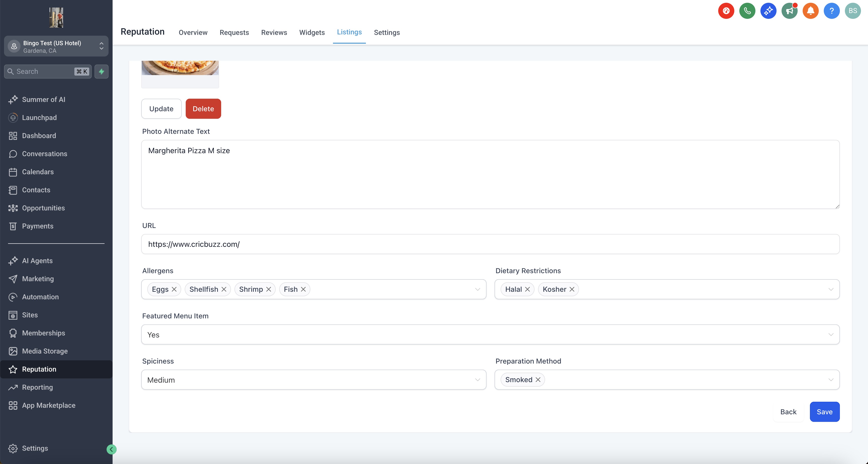Viewport: 868px width, 464px height.
Task: Remove the Smoked preparation tag
Action: click(538, 379)
